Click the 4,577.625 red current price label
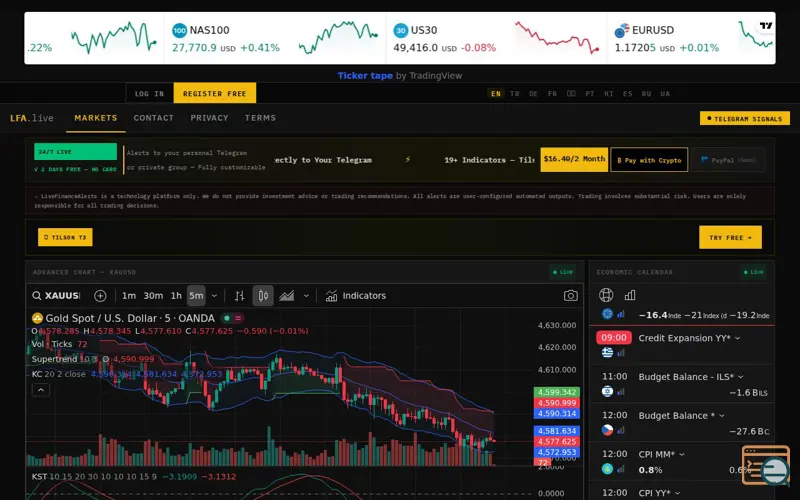Viewport: 800px width, 500px height. (x=557, y=441)
